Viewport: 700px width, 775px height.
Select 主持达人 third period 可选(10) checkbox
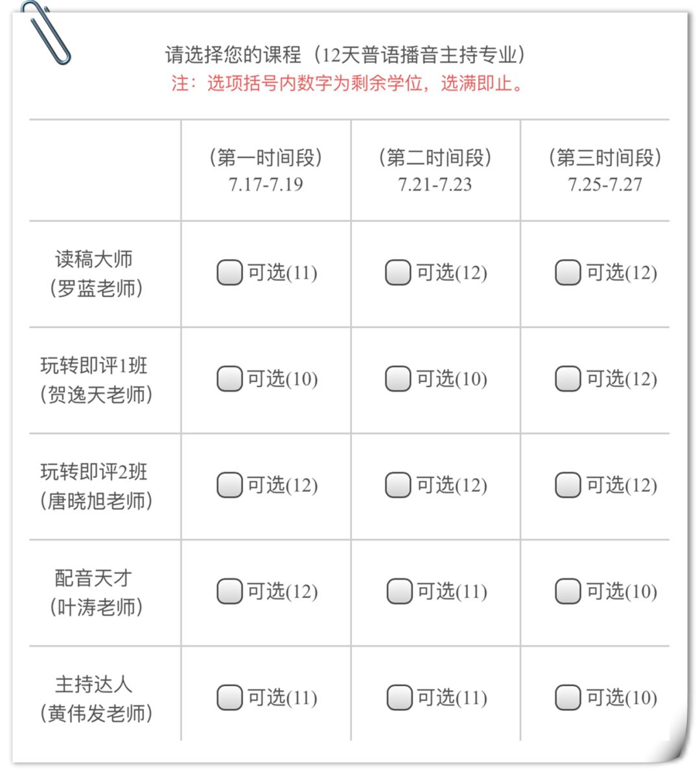(568, 697)
